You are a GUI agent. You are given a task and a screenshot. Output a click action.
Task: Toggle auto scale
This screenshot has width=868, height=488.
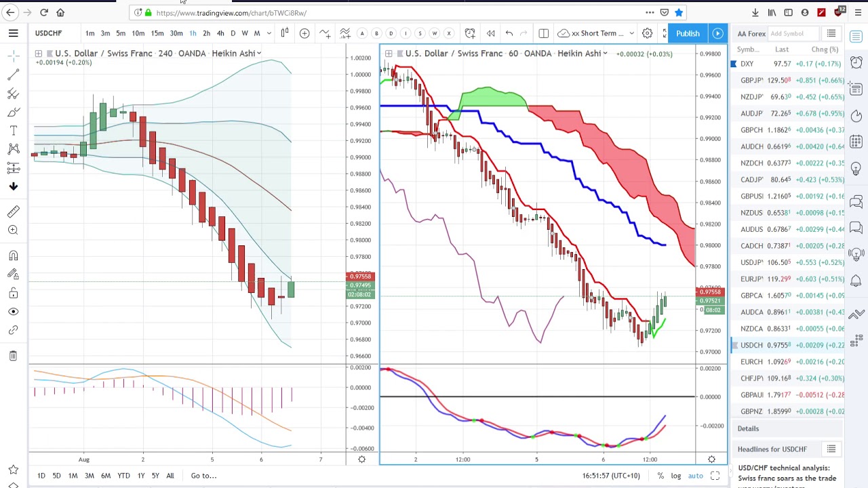pos(695,476)
